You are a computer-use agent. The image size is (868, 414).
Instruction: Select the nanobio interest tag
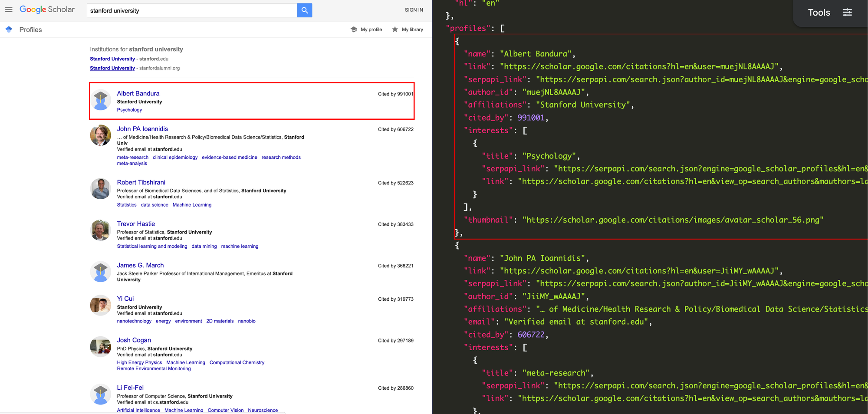coord(247,321)
